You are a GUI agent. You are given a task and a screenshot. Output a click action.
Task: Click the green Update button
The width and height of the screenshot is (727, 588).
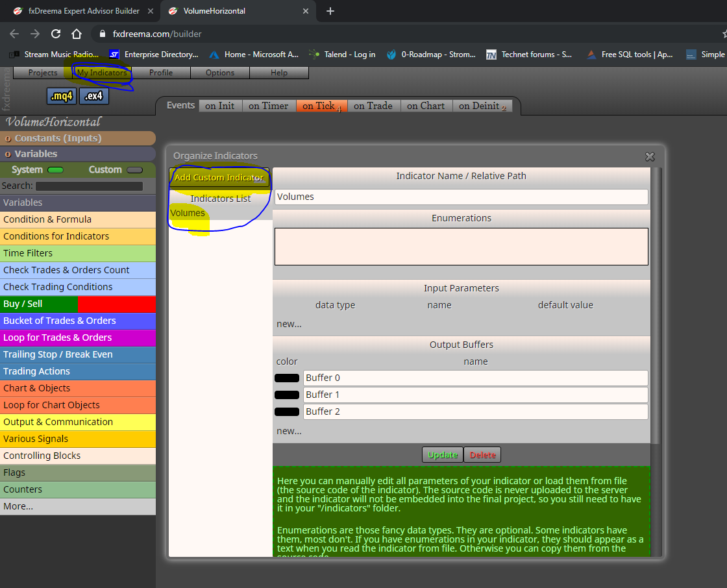pyautogui.click(x=442, y=455)
